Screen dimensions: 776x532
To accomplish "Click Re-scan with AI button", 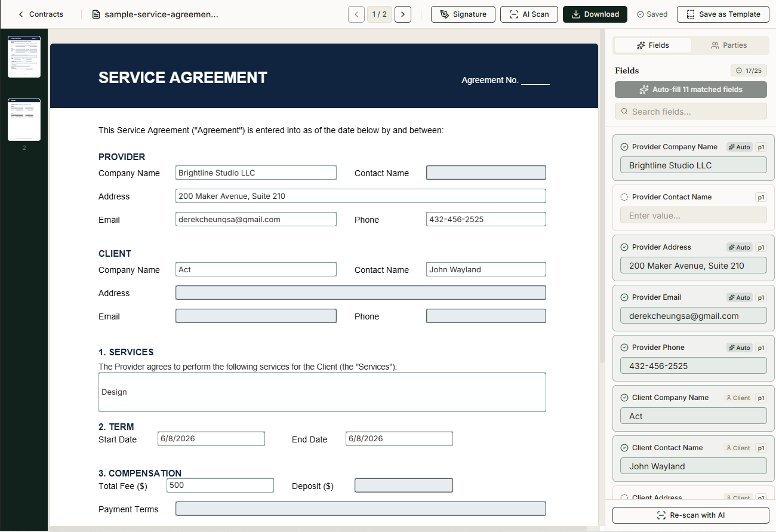I will coord(691,515).
